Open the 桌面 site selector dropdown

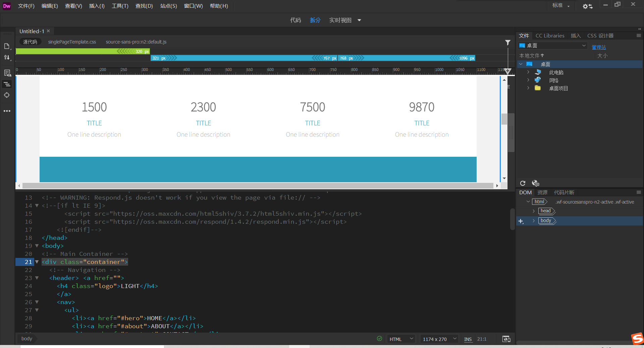coord(552,46)
